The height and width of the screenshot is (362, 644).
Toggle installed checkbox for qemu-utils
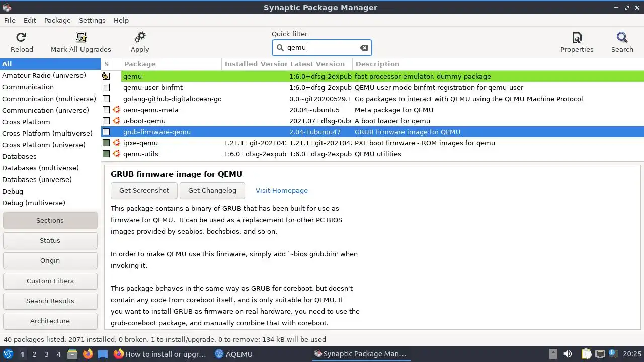[x=106, y=154]
